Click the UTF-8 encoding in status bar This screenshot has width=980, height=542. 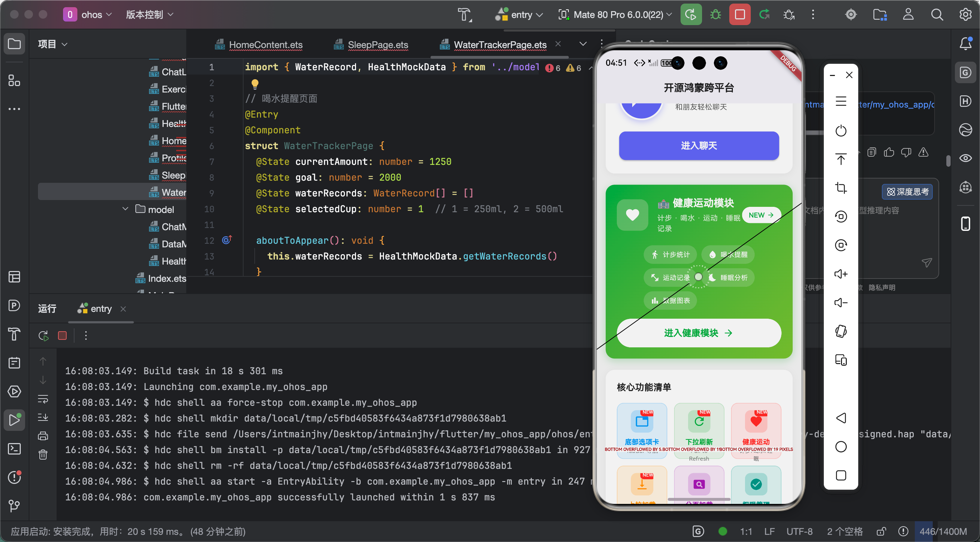click(799, 531)
